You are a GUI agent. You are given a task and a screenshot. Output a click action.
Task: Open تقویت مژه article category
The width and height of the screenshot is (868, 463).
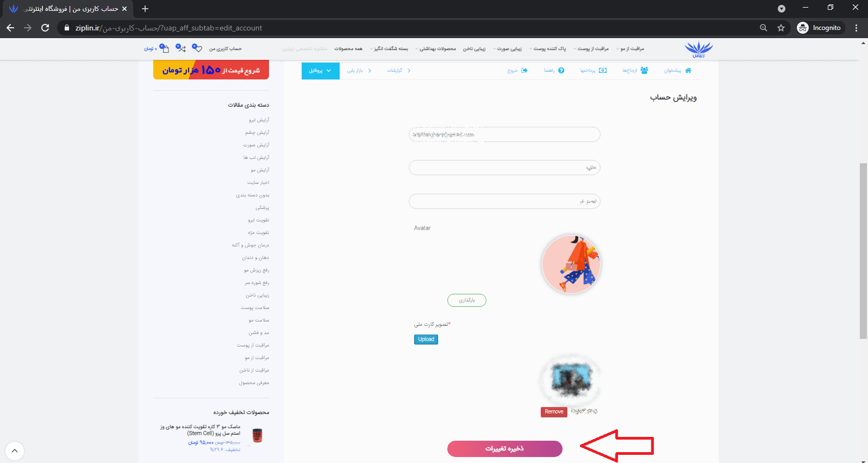click(259, 233)
